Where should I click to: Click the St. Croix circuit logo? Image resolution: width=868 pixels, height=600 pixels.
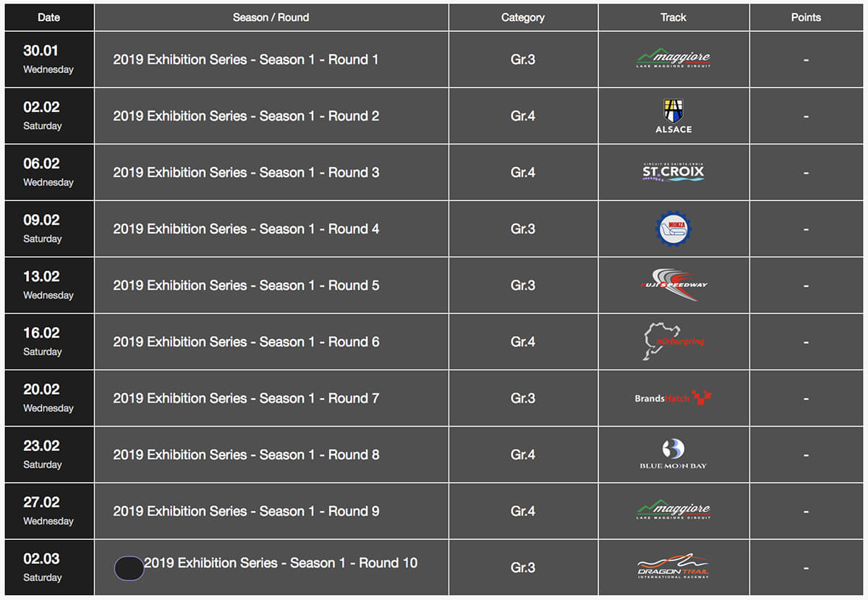click(x=673, y=172)
